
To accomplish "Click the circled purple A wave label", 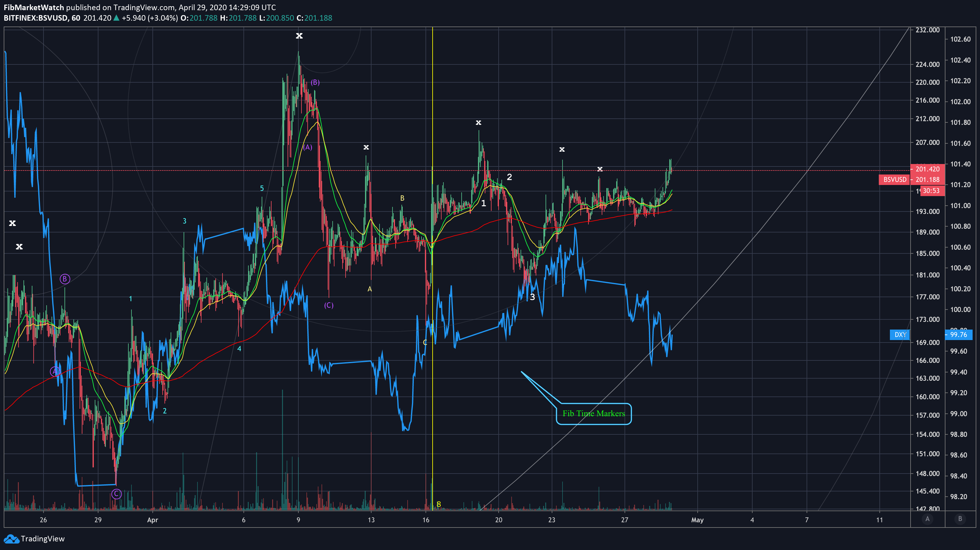I will click(x=55, y=371).
